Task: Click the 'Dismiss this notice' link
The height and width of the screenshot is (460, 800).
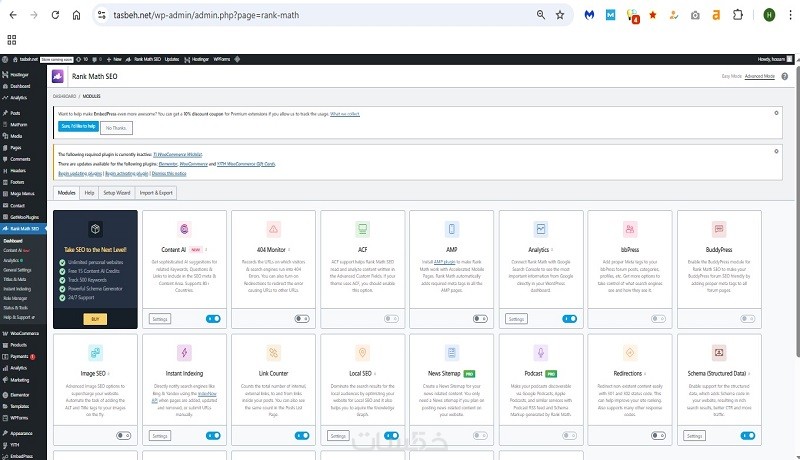Action: tap(169, 173)
